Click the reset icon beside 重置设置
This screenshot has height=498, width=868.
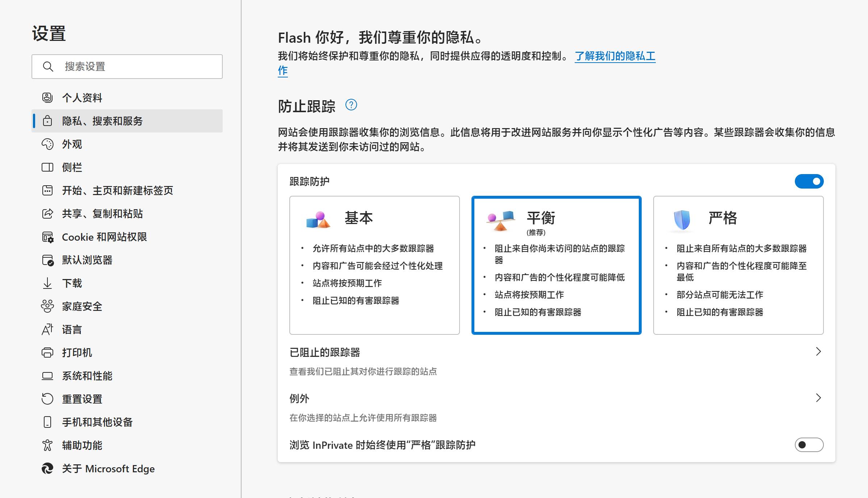click(x=47, y=399)
